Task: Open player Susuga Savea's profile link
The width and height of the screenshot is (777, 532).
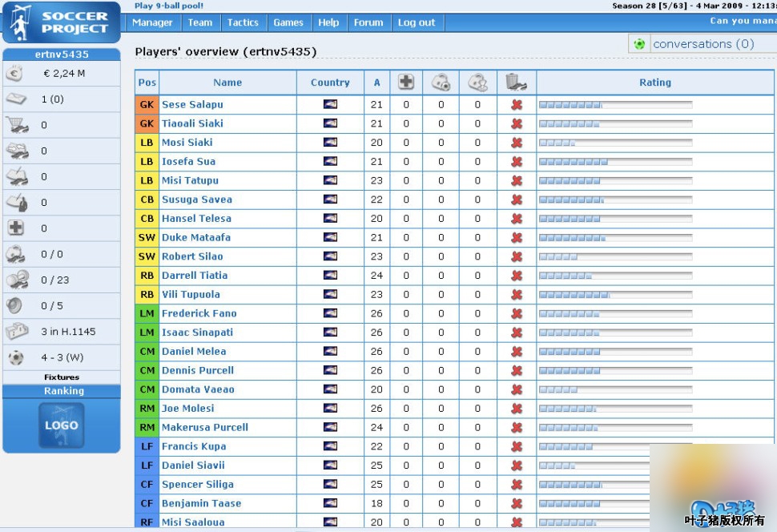Action: coord(197,199)
